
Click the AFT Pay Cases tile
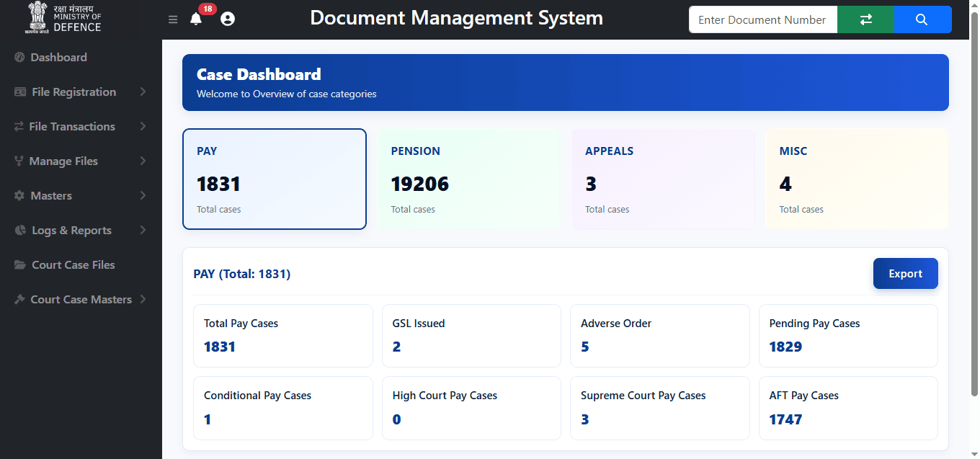click(x=848, y=408)
